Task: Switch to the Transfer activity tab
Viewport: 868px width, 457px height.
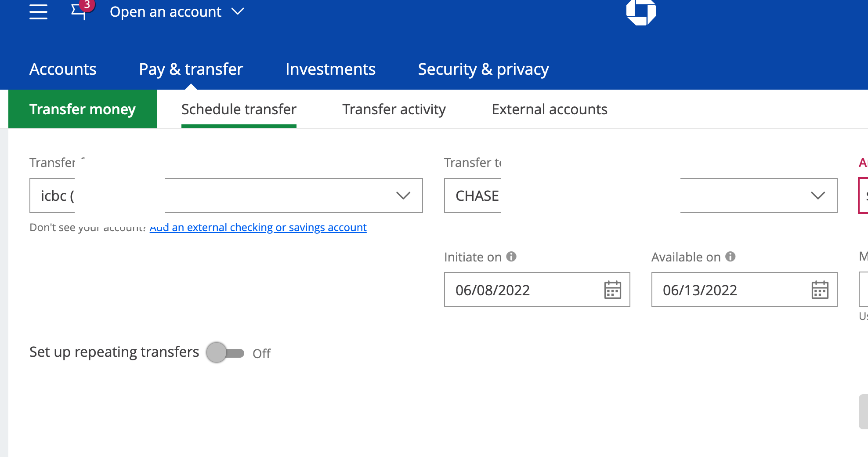Action: 394,109
